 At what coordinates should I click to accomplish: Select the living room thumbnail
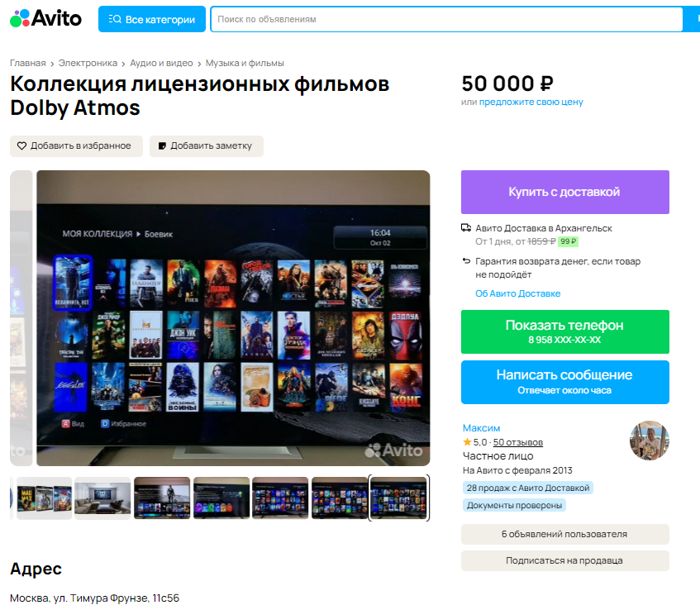(x=102, y=498)
